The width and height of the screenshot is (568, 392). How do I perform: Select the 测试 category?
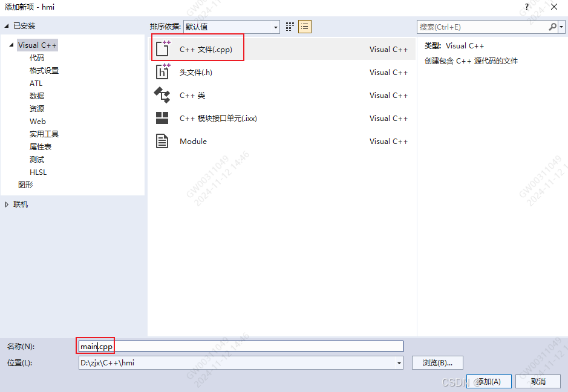click(x=36, y=160)
